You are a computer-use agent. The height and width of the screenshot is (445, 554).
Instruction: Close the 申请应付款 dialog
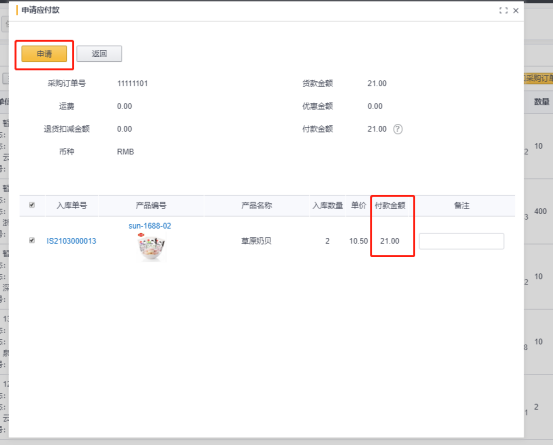pyautogui.click(x=516, y=11)
